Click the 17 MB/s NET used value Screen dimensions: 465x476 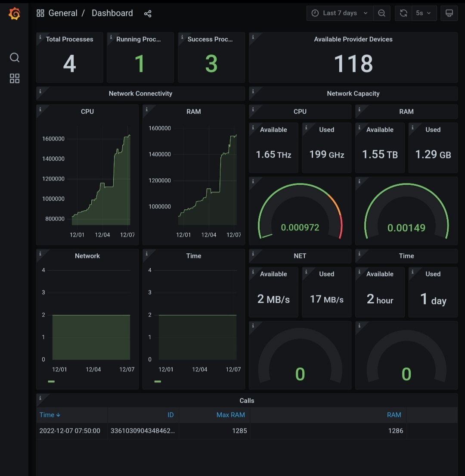coord(327,299)
